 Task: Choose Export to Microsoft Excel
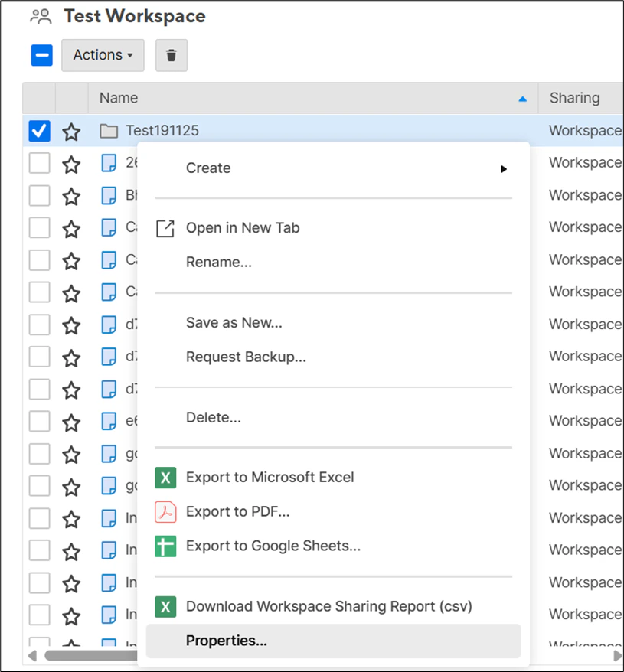pos(334,478)
